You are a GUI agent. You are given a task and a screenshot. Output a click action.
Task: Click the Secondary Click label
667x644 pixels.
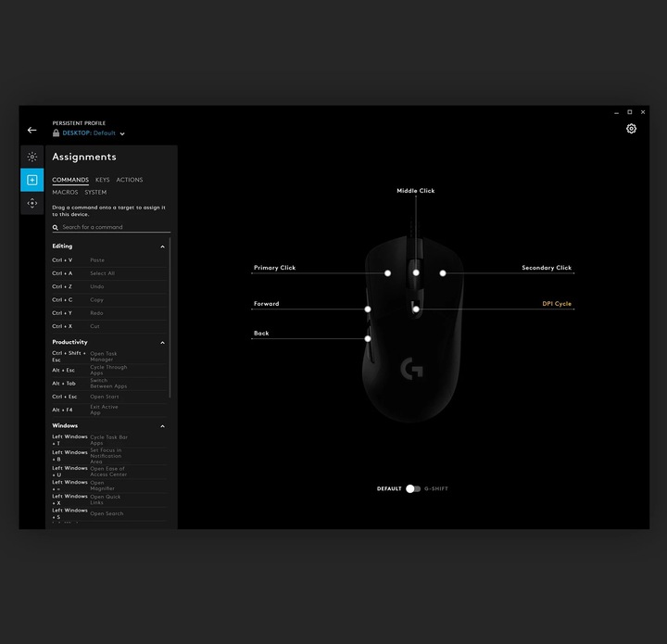click(547, 268)
